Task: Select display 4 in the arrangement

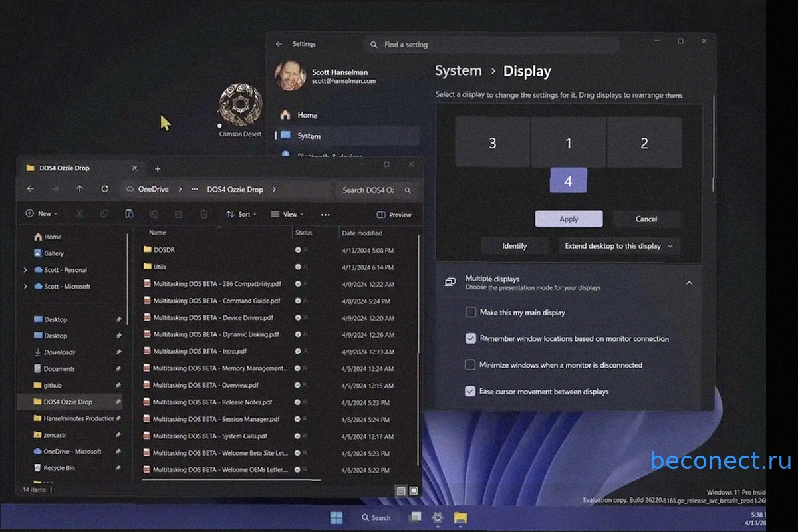Action: click(568, 180)
